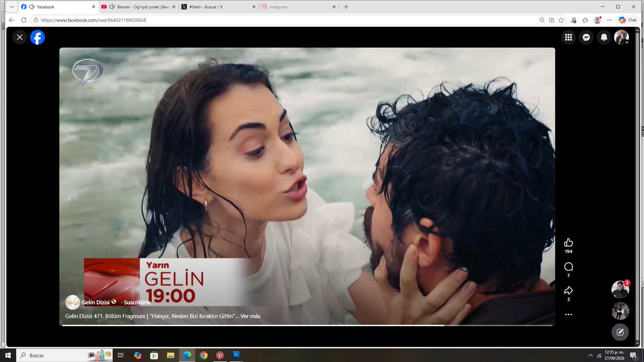Open Edge settings and more menu
This screenshot has width=644, height=362.
tap(609, 20)
